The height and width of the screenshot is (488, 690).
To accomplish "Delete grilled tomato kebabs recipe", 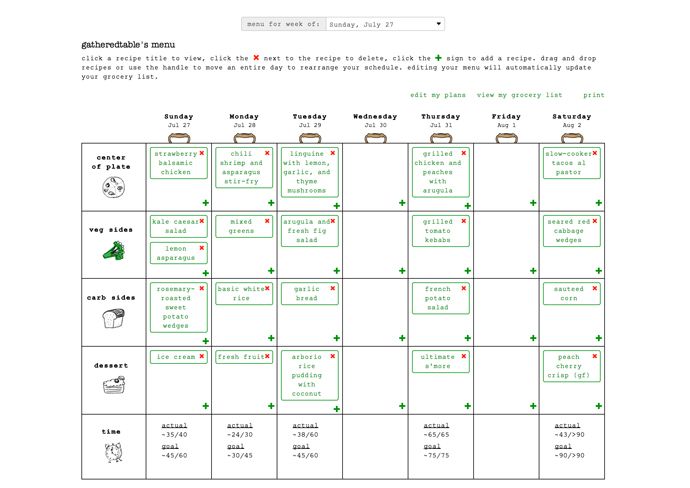I will point(463,221).
